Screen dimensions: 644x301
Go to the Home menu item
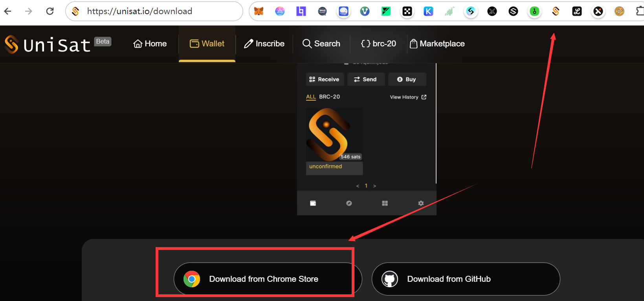coord(150,44)
